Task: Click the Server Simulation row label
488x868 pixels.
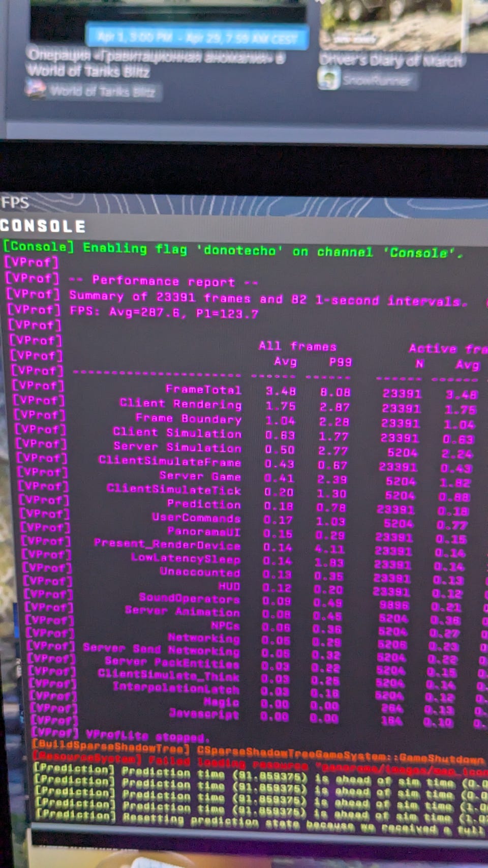Action: click(x=177, y=447)
